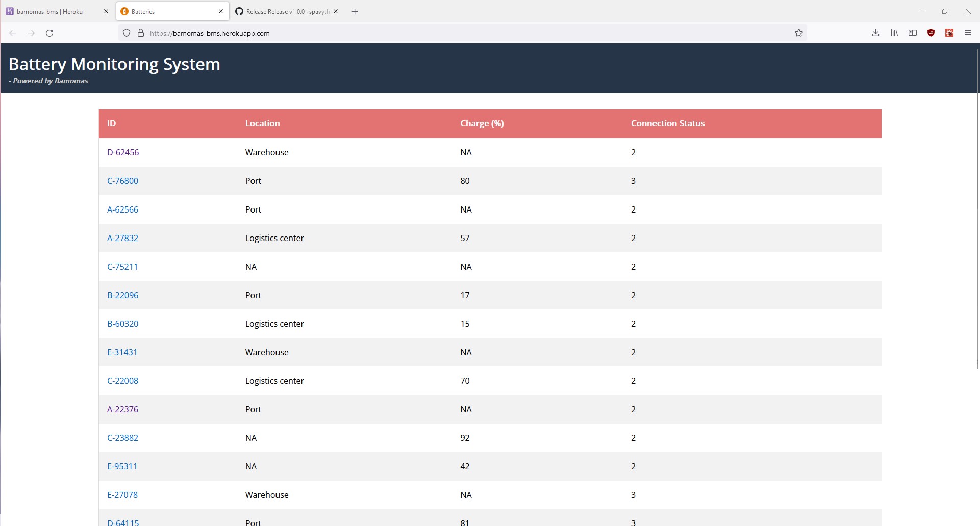
Task: Switch to the bamomas-bms Heroku tab
Action: click(51, 11)
